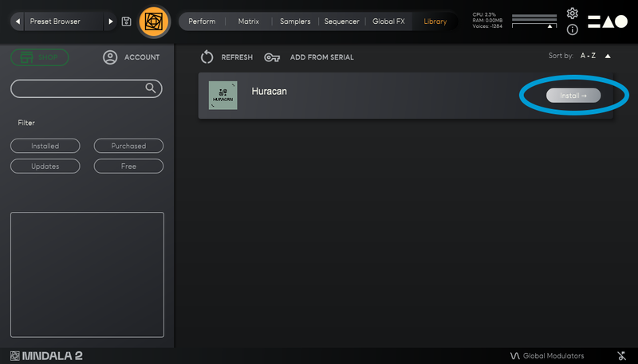Click the bottom-right crossed tools icon

tap(621, 355)
